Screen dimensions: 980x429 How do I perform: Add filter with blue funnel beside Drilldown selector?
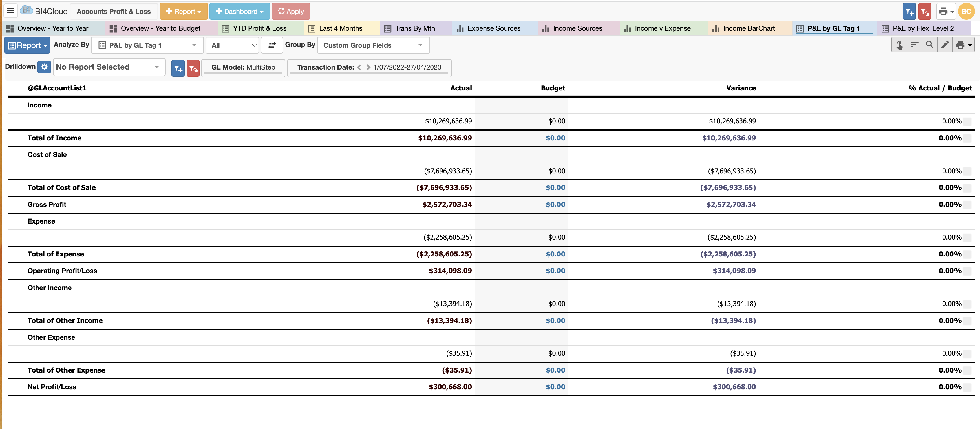tap(178, 68)
